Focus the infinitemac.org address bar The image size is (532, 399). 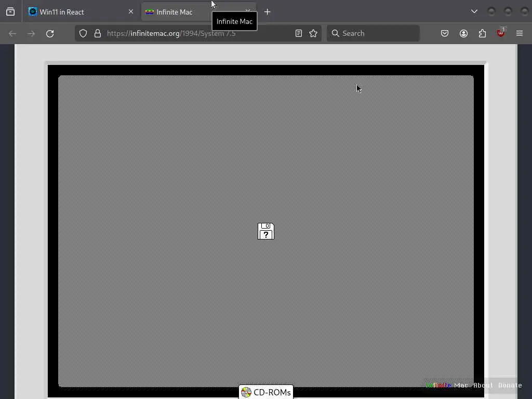coord(197,33)
